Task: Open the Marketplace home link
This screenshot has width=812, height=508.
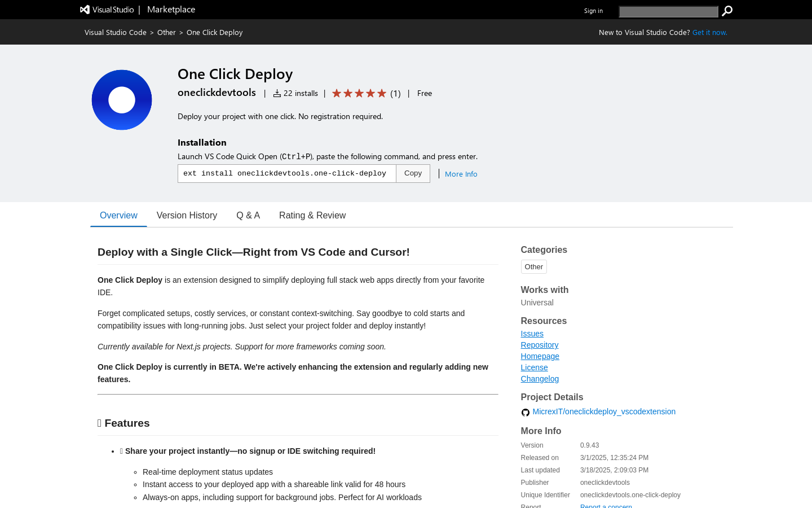Action: coord(171,10)
